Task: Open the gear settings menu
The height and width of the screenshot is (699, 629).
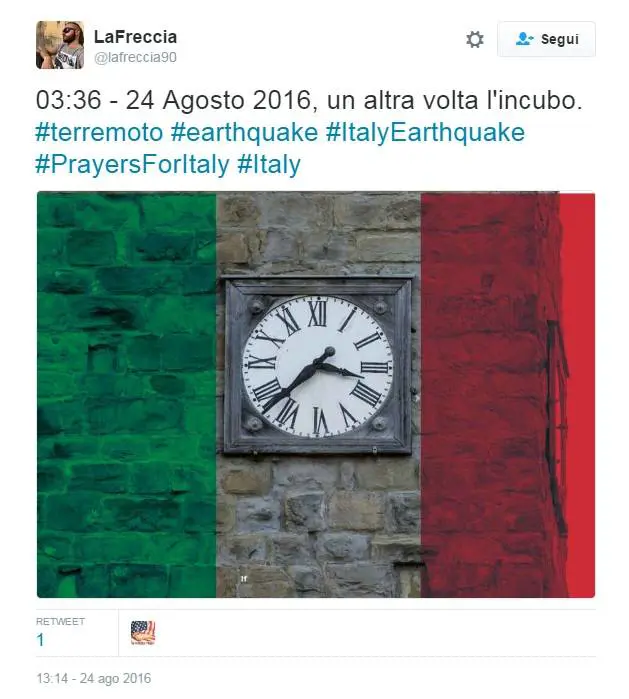Action: coord(475,39)
